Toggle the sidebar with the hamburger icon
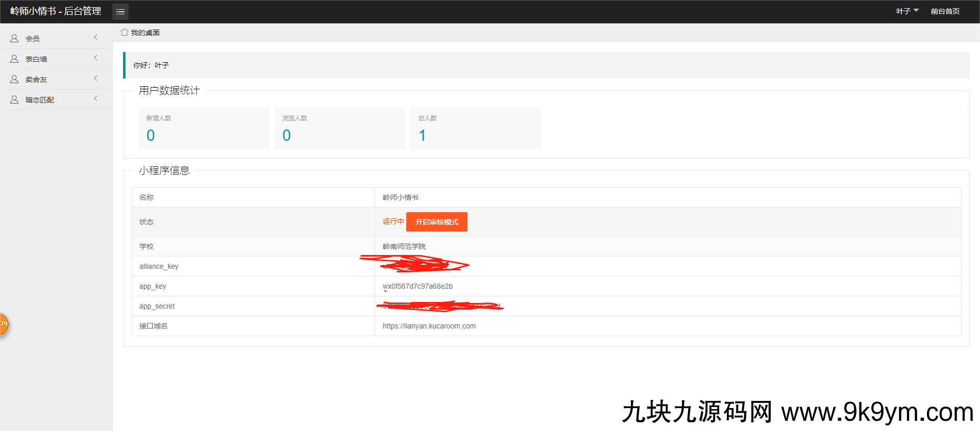Screen dimensions: 980x431 [x=120, y=12]
